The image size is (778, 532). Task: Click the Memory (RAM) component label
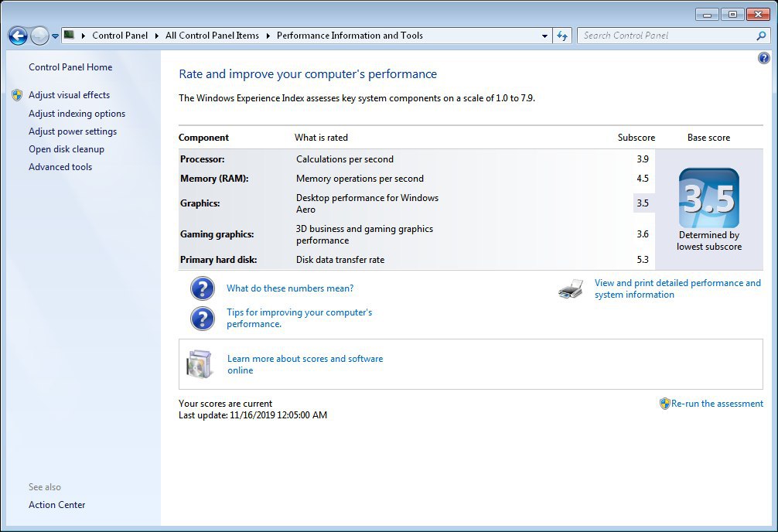pyautogui.click(x=214, y=179)
